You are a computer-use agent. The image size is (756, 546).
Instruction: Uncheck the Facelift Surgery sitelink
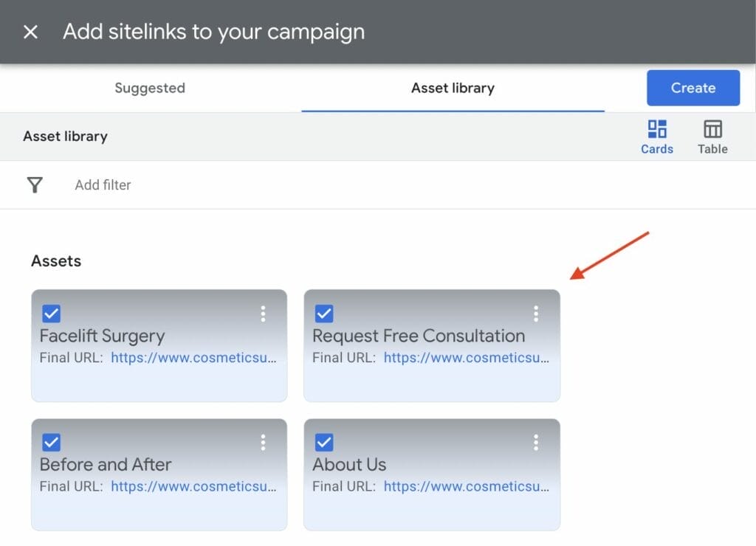(x=52, y=313)
